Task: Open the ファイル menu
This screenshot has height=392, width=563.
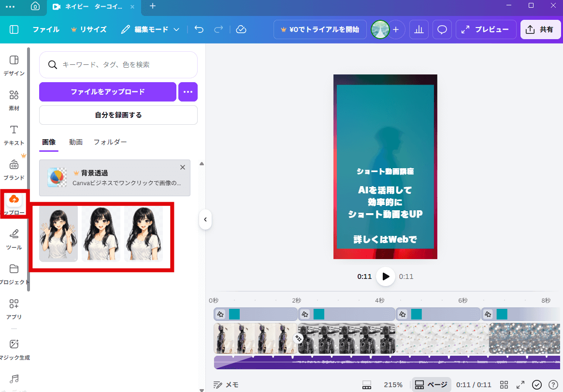Action: pos(46,29)
